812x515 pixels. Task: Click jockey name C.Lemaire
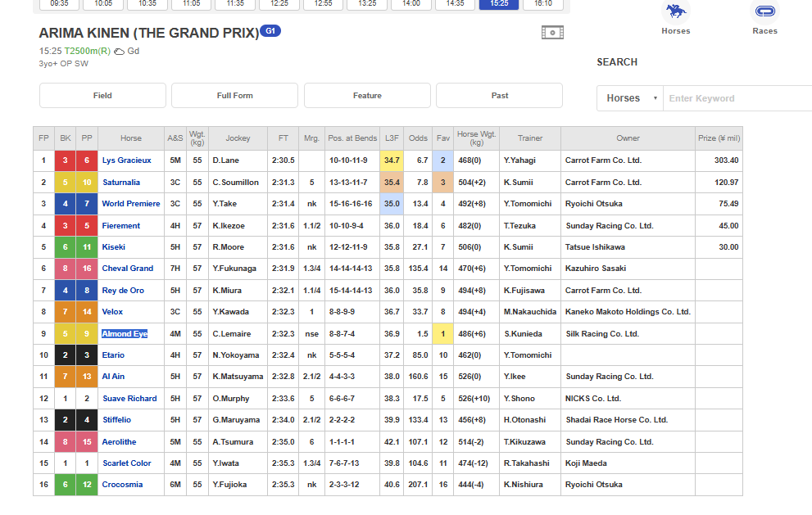pos(232,334)
